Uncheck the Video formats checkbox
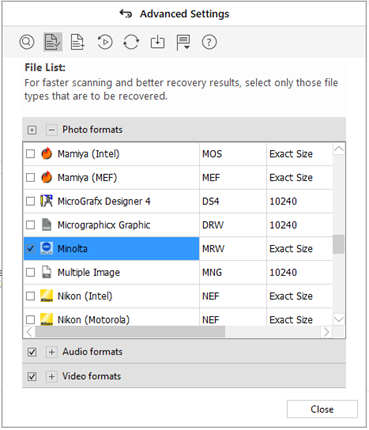Image resolution: width=369 pixels, height=430 pixels. (32, 377)
